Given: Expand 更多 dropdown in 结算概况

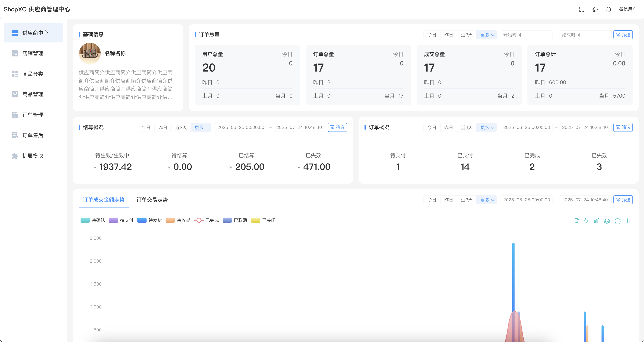Looking at the screenshot, I should [201, 128].
